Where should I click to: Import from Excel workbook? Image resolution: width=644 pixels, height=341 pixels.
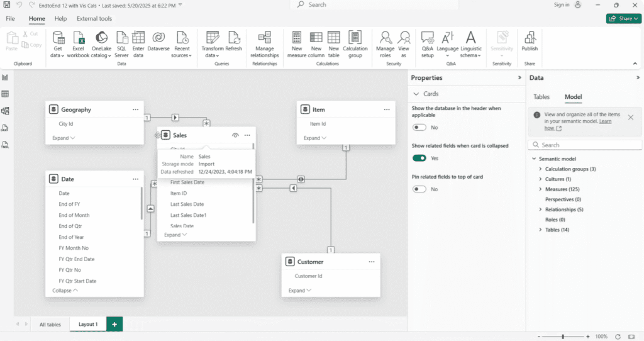click(78, 45)
